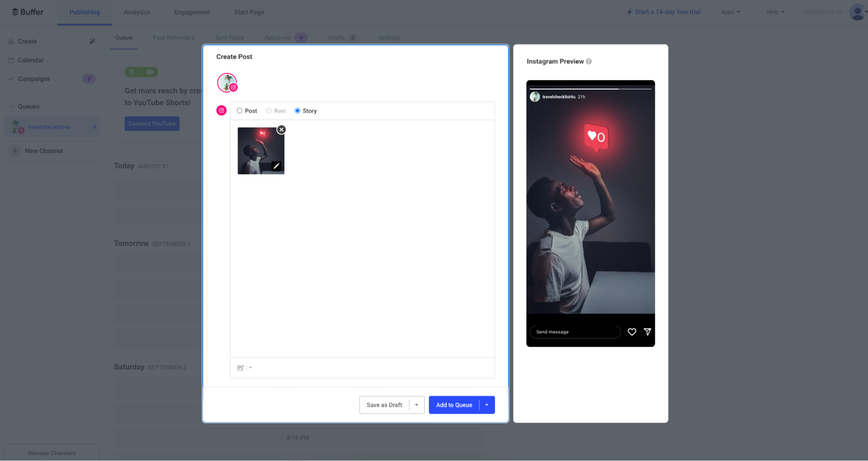The height and width of the screenshot is (461, 868).
Task: Open the user account avatar menu
Action: click(x=857, y=12)
